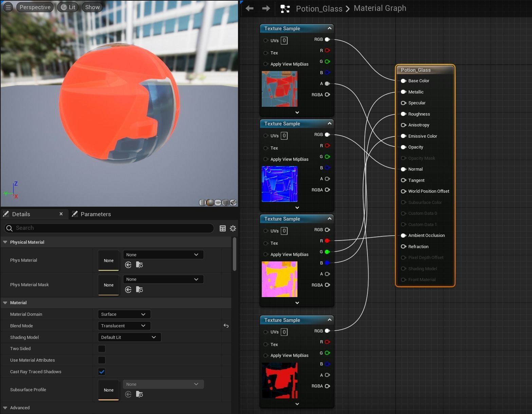
Task: Browse to Subsurface Profile asset
Action: 139,394
